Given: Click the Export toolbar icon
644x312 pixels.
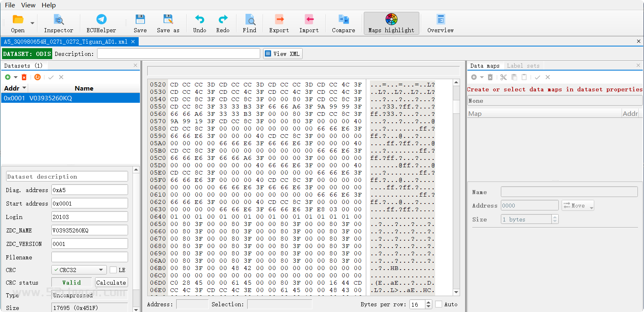Looking at the screenshot, I should (x=279, y=23).
